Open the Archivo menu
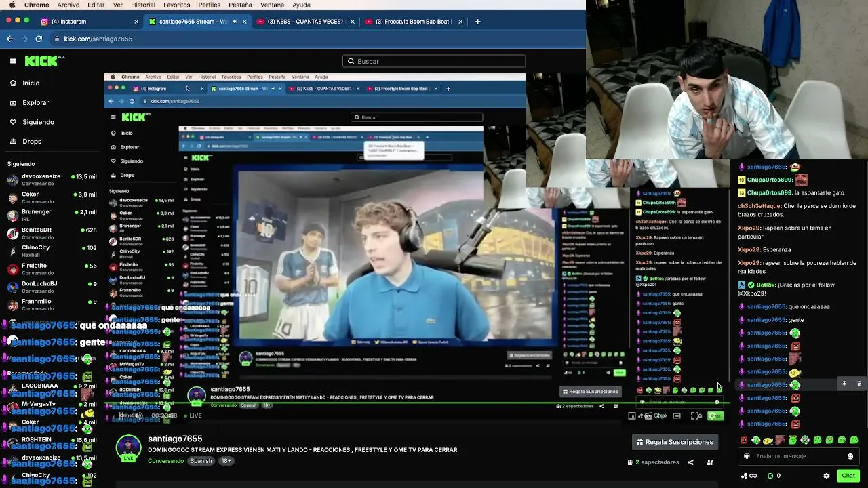Image resolution: width=868 pixels, height=488 pixels. 68,5
